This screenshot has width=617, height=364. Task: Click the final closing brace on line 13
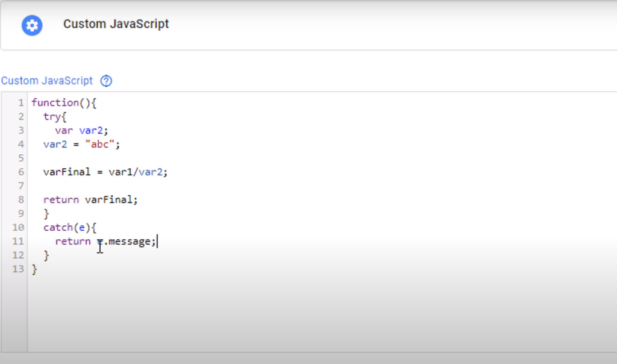[34, 269]
